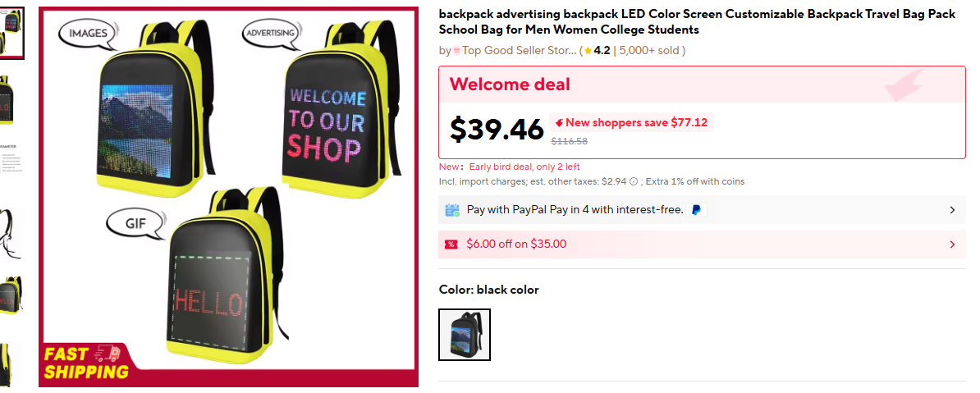Expand the $6.00 off coupon arrow

(952, 244)
